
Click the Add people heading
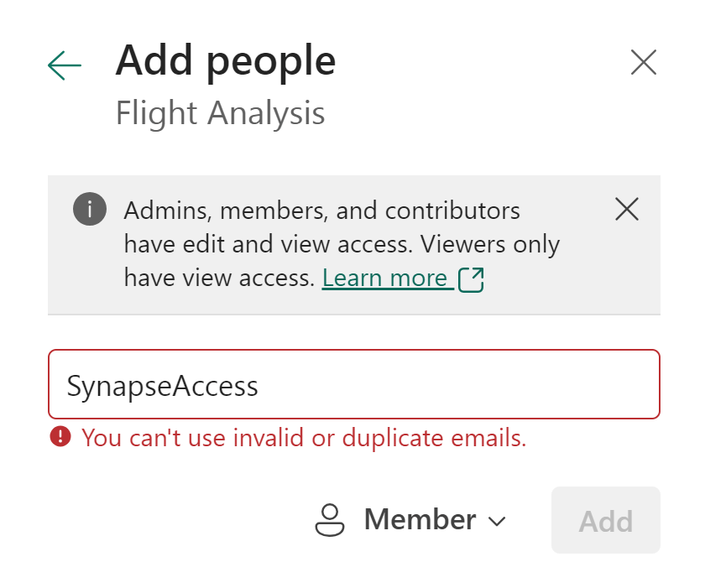(225, 60)
